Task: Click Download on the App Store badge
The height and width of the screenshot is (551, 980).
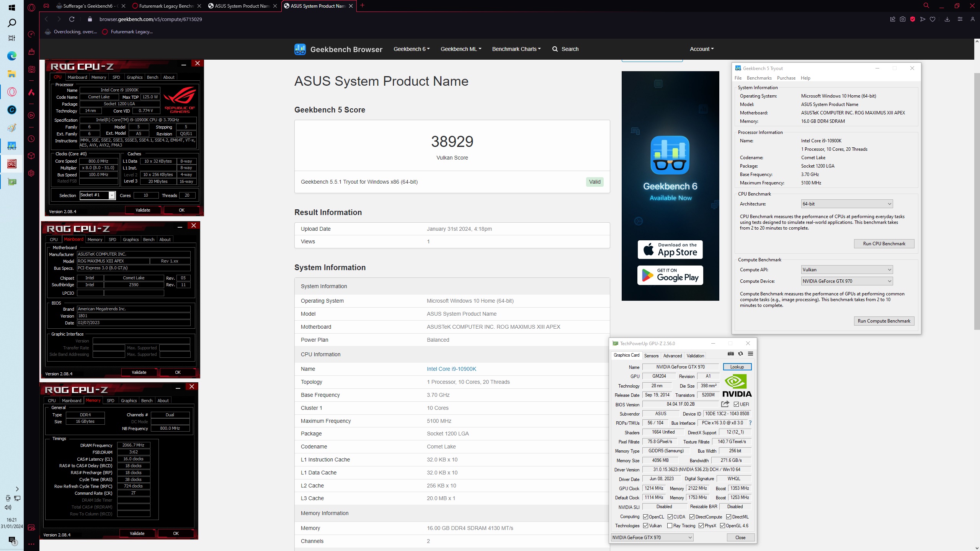Action: tap(670, 250)
